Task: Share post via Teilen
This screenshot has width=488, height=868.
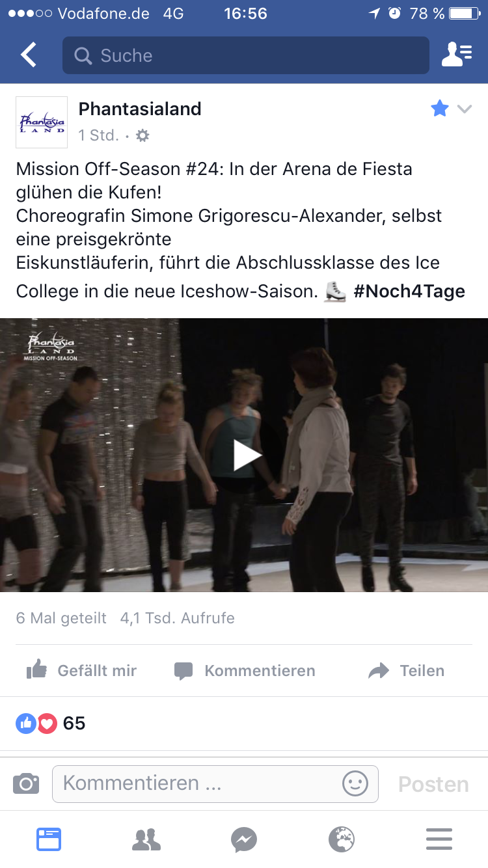Action: (x=407, y=671)
